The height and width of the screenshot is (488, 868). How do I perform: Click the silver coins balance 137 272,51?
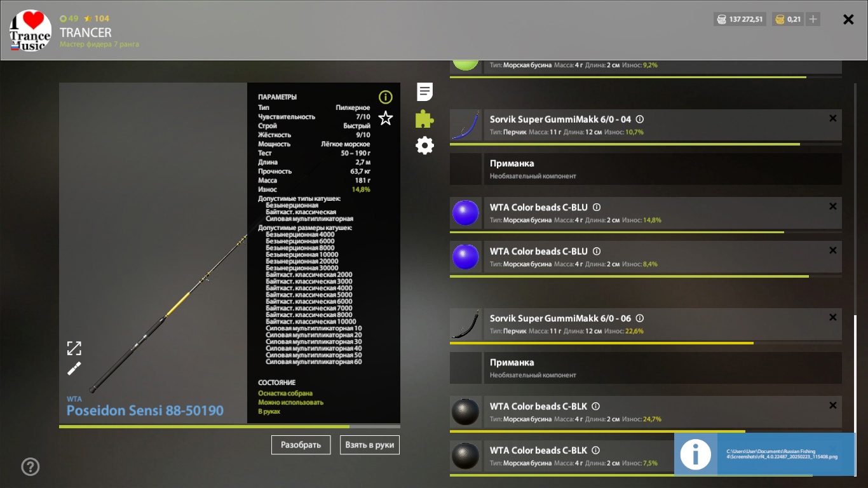point(740,19)
